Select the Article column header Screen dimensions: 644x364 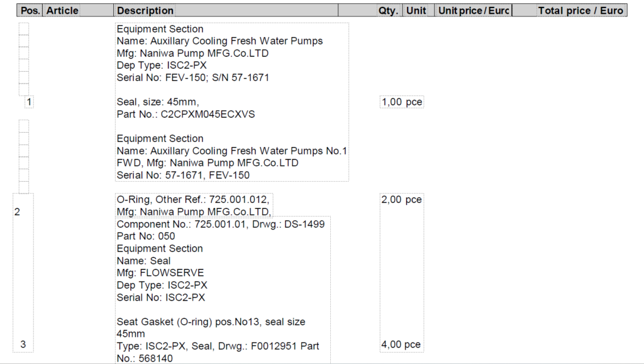click(x=62, y=10)
